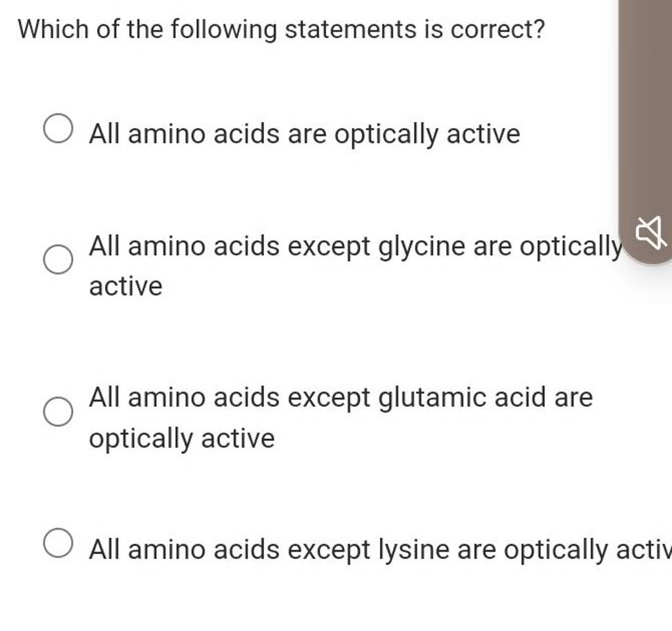The width and height of the screenshot is (672, 631).
Task: Click the text 'All amino acids except lysine are optically activ'
Action: pos(374,550)
